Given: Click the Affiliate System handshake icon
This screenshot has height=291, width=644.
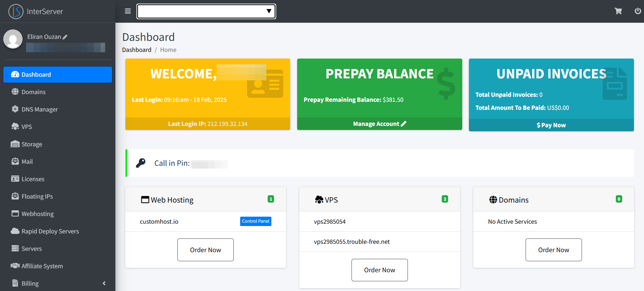Looking at the screenshot, I should tap(15, 266).
